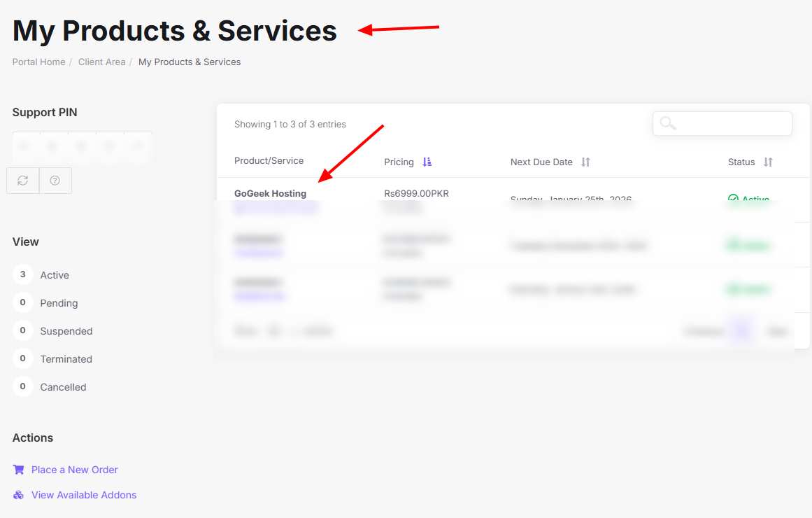Viewport: 812px width, 518px height.
Task: Open Portal Home breadcrumb link
Action: [38, 62]
